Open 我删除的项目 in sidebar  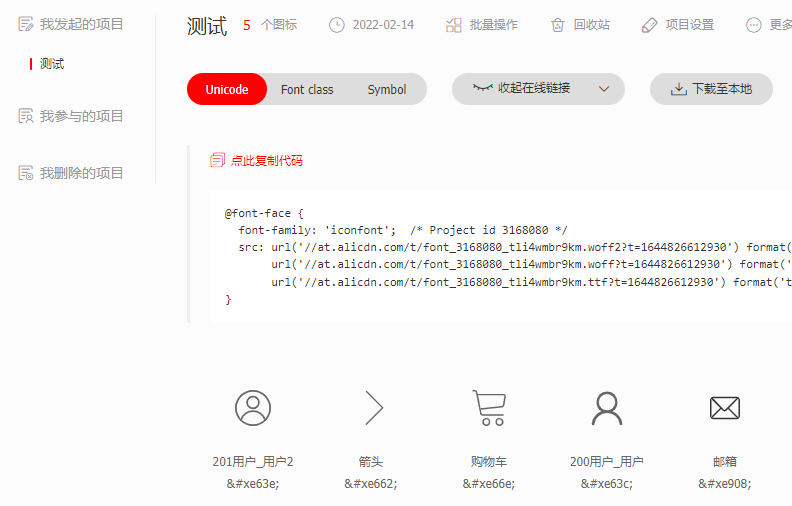click(x=81, y=173)
